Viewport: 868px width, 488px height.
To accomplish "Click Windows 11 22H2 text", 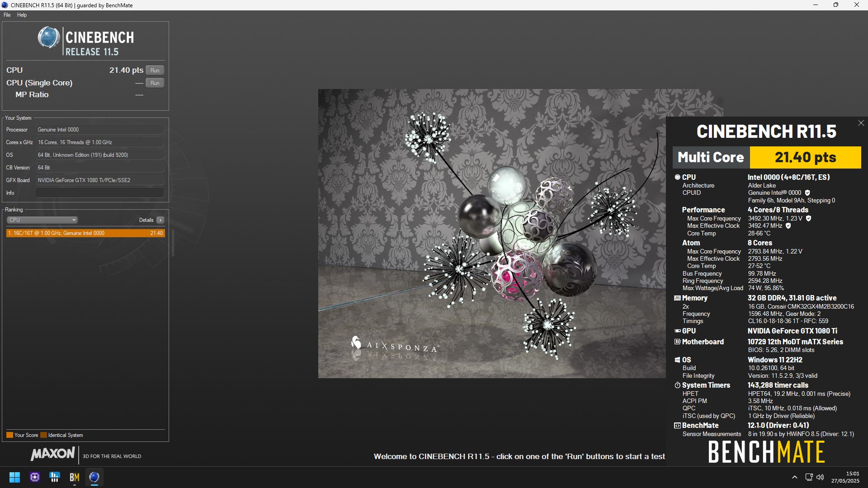I will 775,360.
